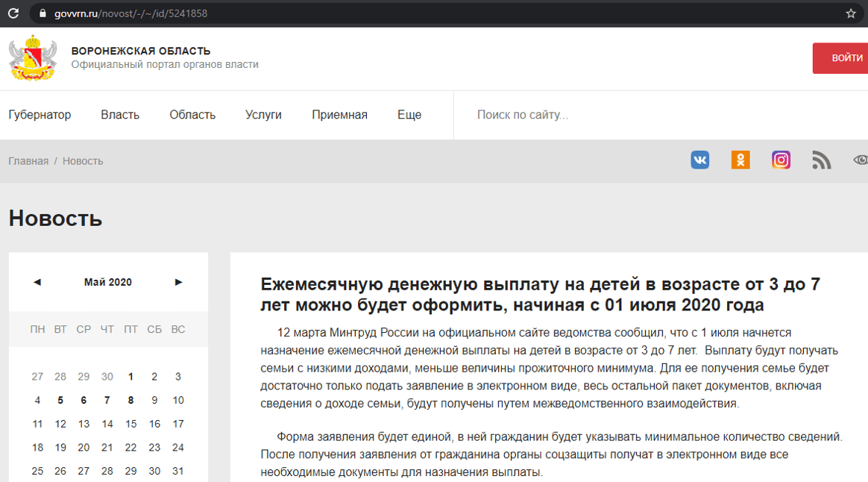
Task: Open the Губернатор menu
Action: pos(40,115)
